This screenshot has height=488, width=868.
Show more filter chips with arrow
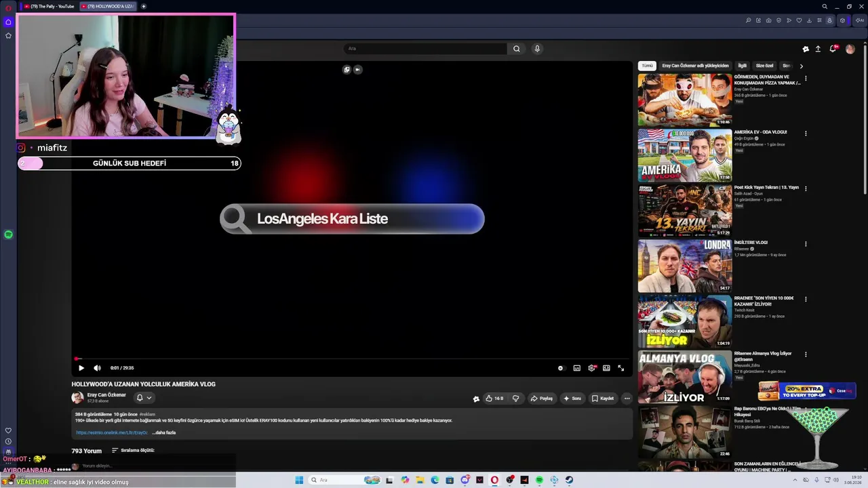point(801,66)
